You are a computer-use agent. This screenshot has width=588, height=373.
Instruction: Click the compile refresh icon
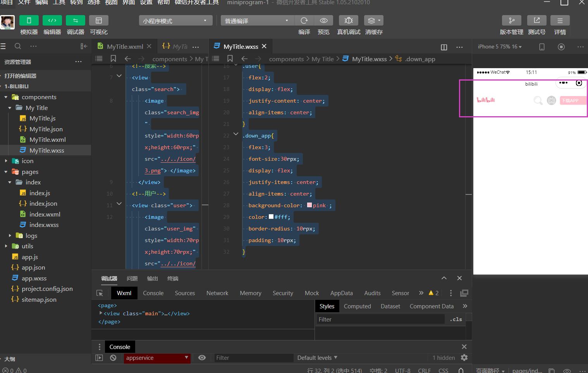tap(304, 21)
